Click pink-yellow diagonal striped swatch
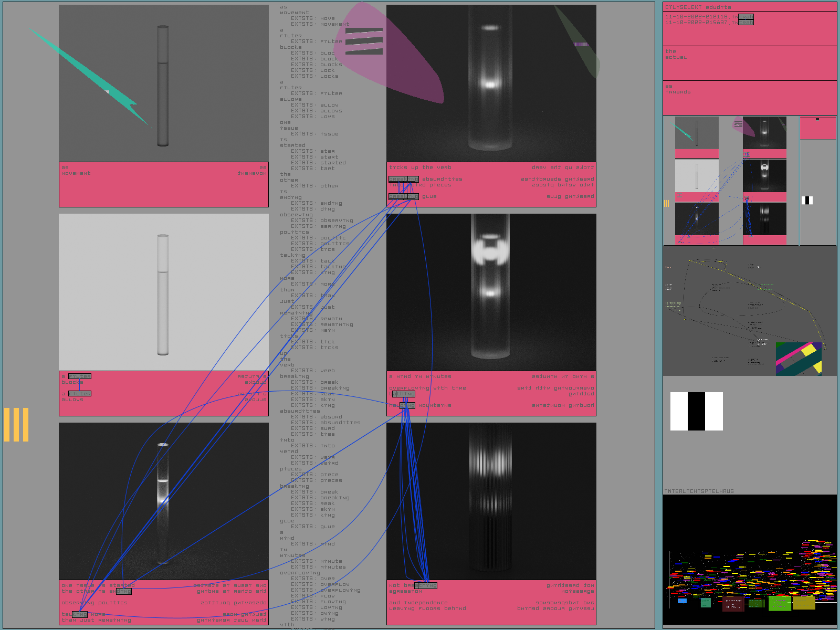The width and height of the screenshot is (840, 630). (x=799, y=359)
